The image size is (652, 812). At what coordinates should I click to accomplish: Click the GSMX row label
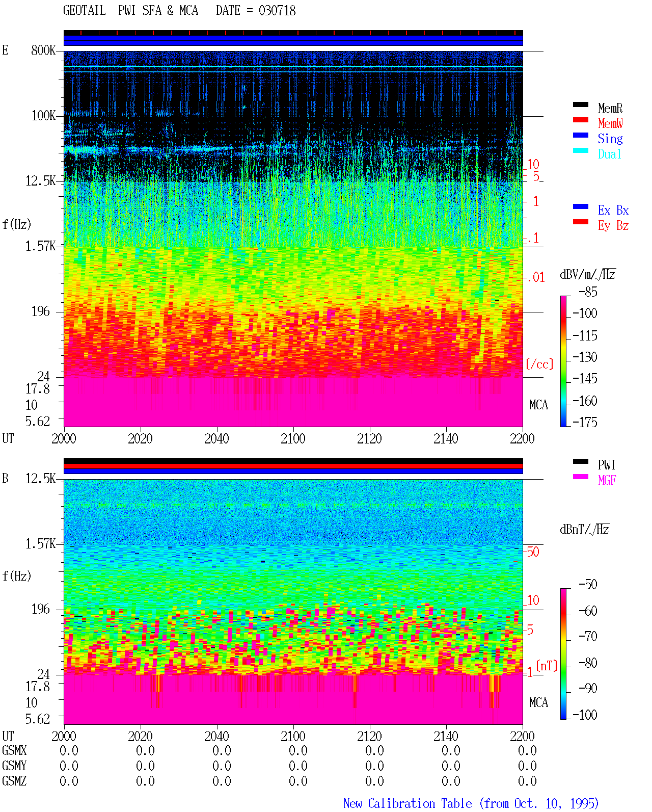14,750
